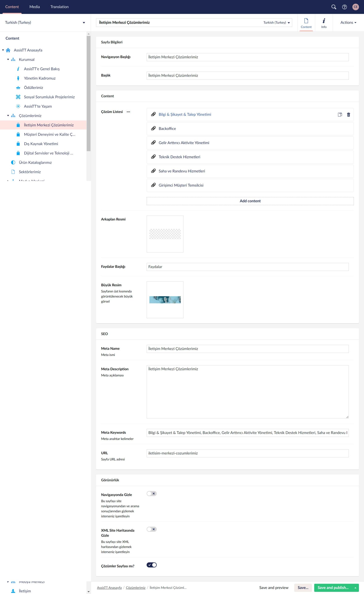Toggle the XML Site Haritasında Gizle switch
The height and width of the screenshot is (594, 364).
point(152,529)
